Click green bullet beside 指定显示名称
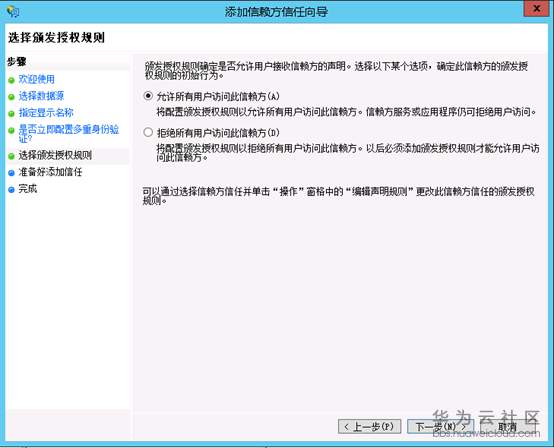The image size is (554, 448). tap(11, 113)
